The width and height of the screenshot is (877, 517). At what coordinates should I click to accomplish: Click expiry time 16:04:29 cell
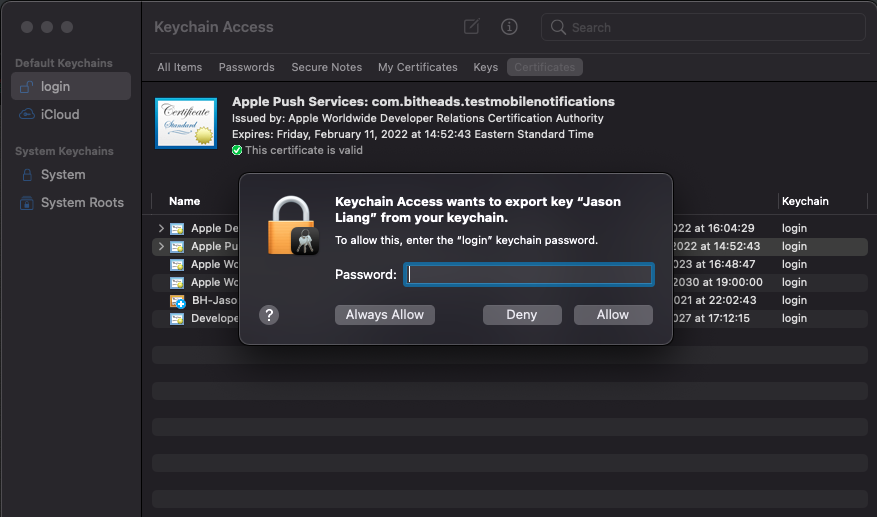point(714,228)
